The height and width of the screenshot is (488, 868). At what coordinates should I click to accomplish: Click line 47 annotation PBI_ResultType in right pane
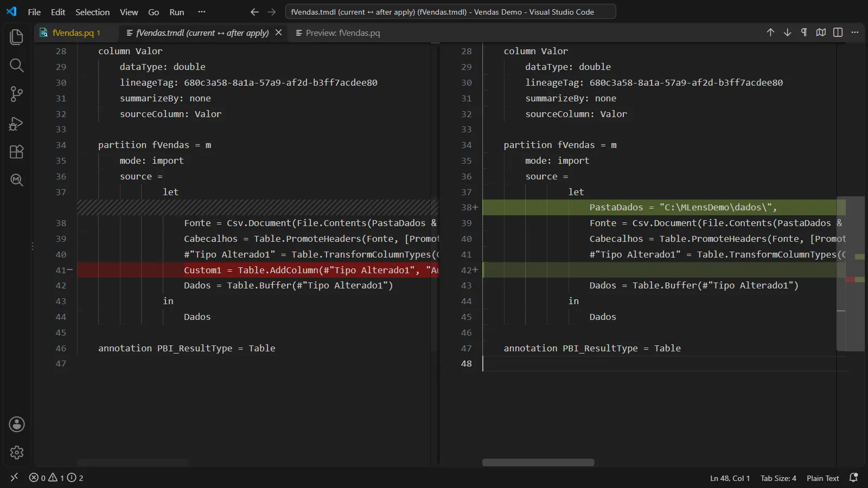point(592,348)
